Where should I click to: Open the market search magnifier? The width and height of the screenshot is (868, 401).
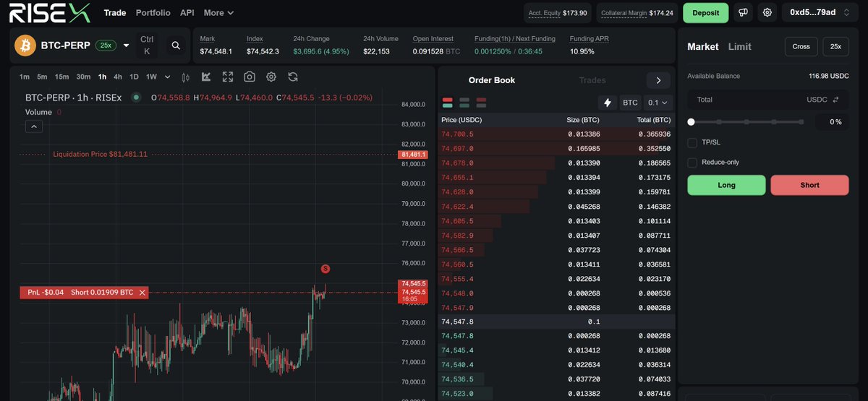point(176,46)
